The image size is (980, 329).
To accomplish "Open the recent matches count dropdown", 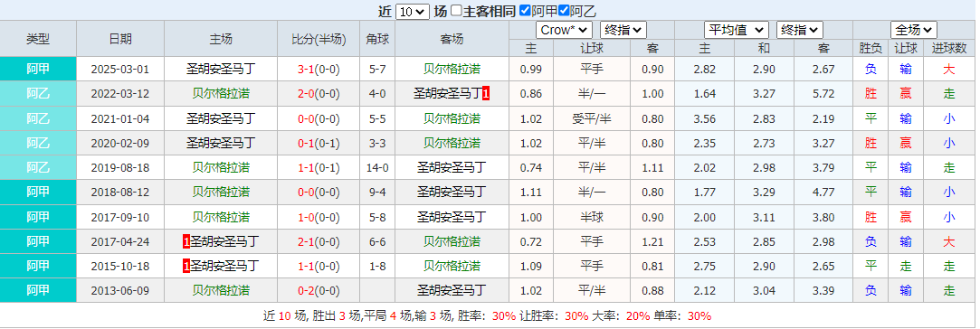I will coord(413,11).
